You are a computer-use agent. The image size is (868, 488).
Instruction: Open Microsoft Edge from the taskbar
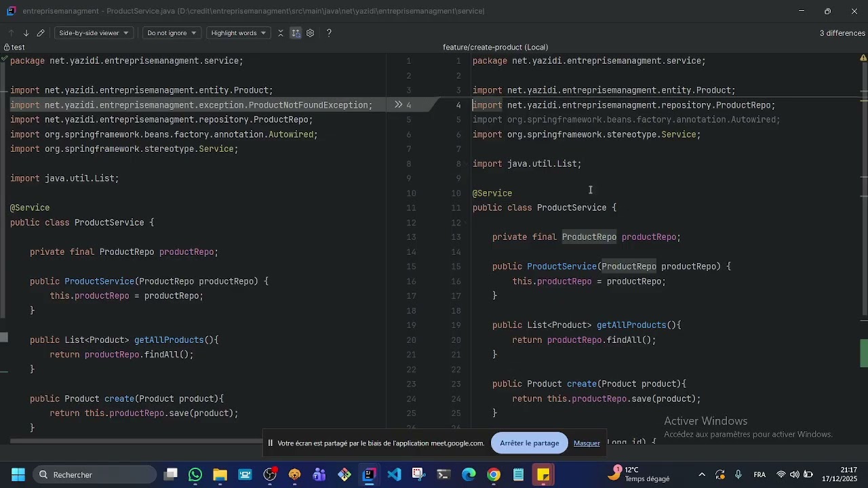(469, 474)
